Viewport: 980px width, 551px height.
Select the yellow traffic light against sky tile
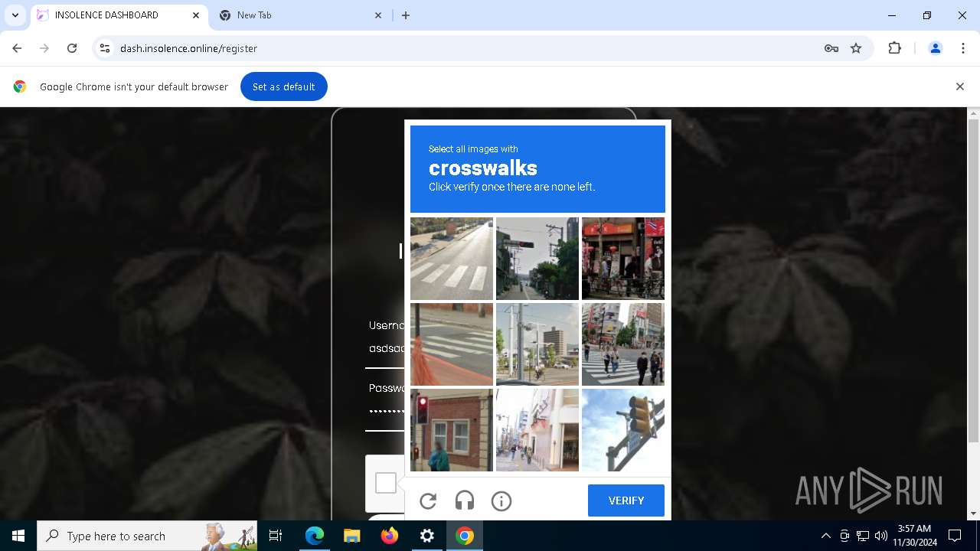pos(623,430)
